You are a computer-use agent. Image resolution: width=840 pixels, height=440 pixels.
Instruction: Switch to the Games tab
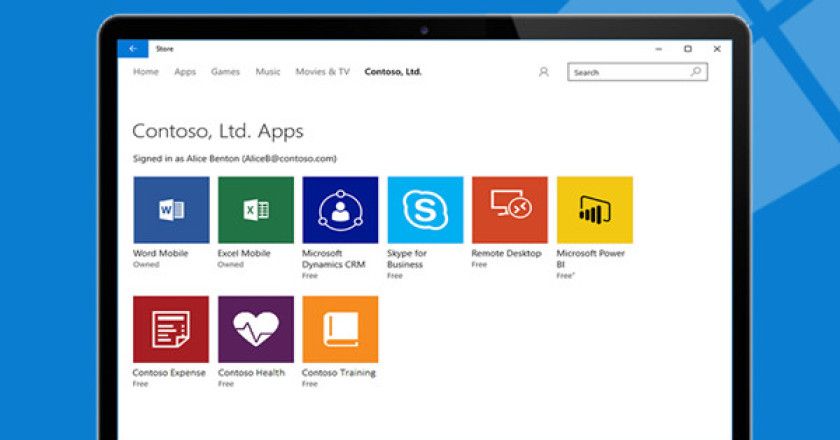click(x=226, y=72)
